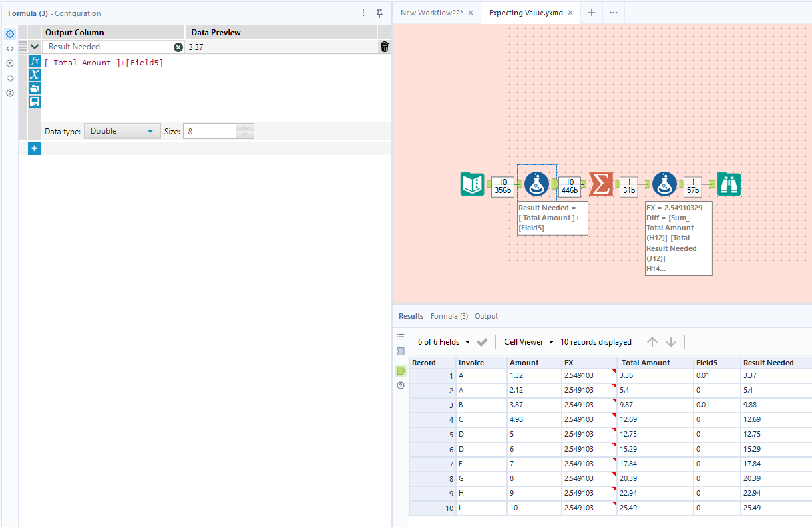Select the second Formula tool on the canvas

pyautogui.click(x=664, y=184)
